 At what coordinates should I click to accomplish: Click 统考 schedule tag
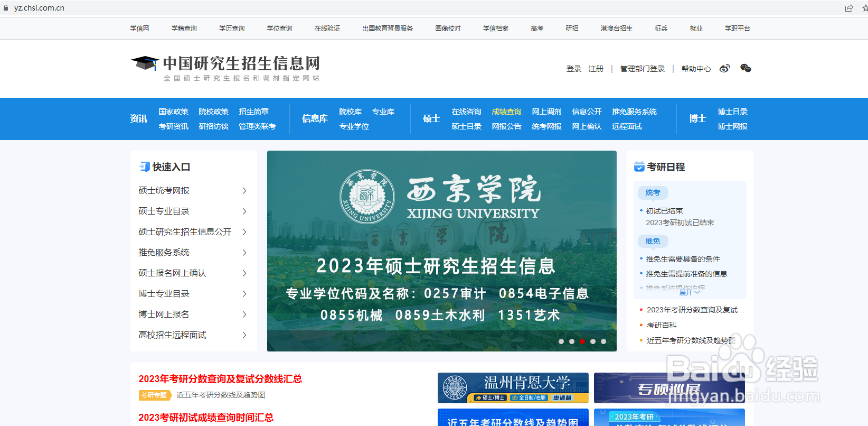[653, 192]
